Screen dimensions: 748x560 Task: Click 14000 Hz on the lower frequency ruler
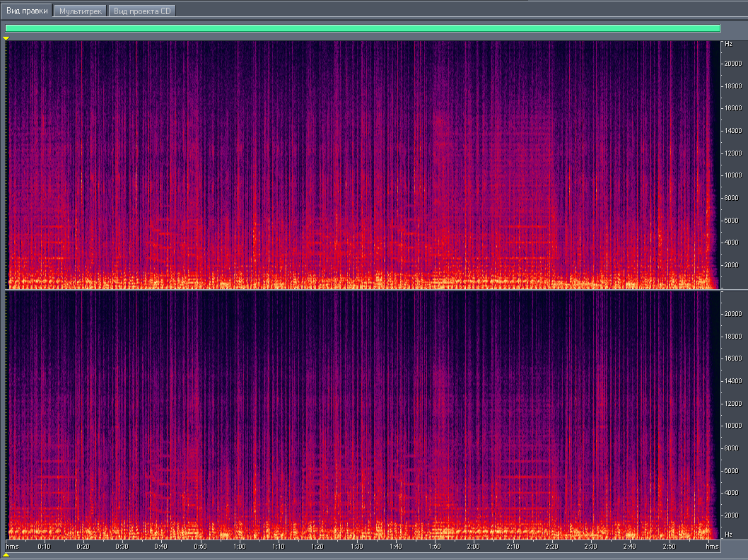(x=731, y=381)
